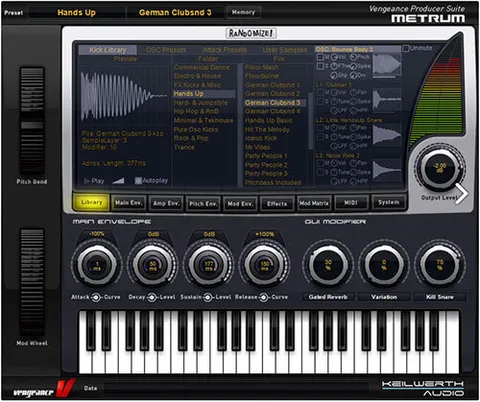Toggle the Unmute checkbox
The image size is (480, 402).
[406, 48]
